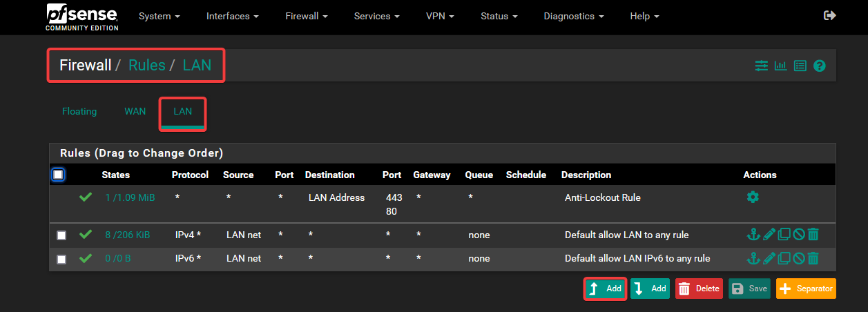Click the Anti-Lockout Rule gear icon

coord(753,197)
